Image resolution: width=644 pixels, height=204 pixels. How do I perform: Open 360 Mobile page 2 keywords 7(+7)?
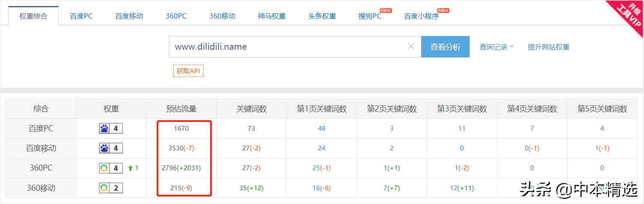tap(392, 188)
